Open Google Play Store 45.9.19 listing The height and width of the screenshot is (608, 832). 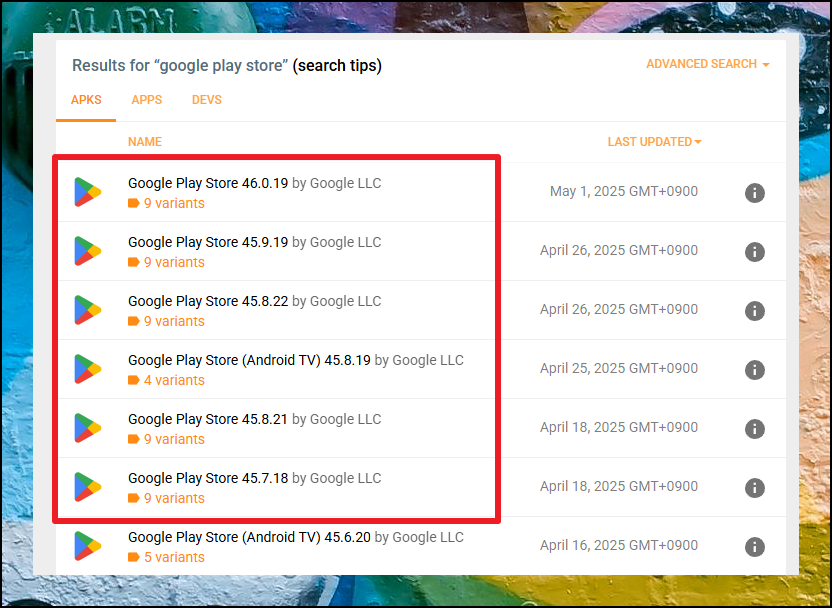[x=208, y=242]
